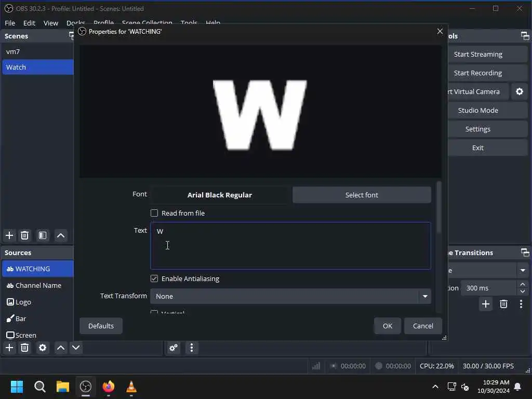Open notifications bell in taskbar
Screen dimensions: 532x399
coord(518,387)
